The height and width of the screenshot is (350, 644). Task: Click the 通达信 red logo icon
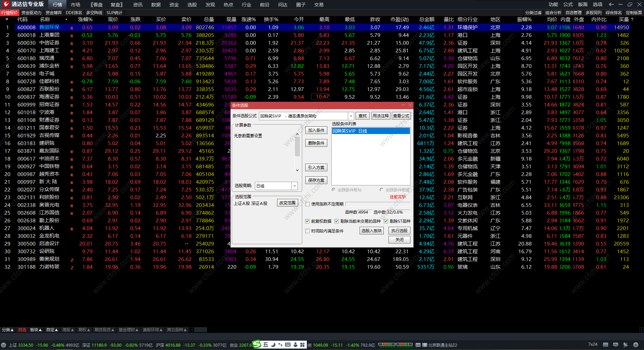(5, 4)
